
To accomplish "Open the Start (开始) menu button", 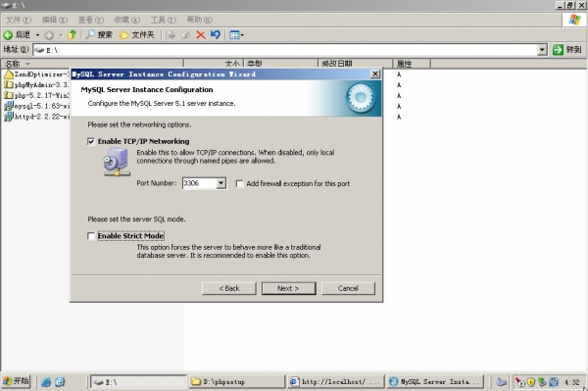I will click(x=16, y=381).
